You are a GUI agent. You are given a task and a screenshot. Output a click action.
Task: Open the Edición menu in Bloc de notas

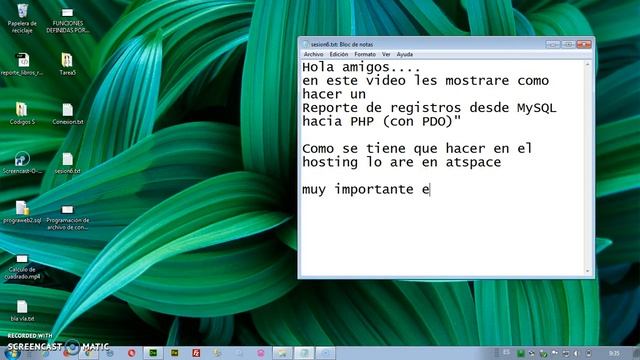tap(339, 54)
